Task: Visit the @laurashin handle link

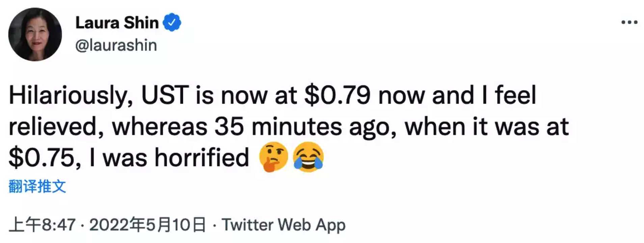Action: [x=116, y=45]
